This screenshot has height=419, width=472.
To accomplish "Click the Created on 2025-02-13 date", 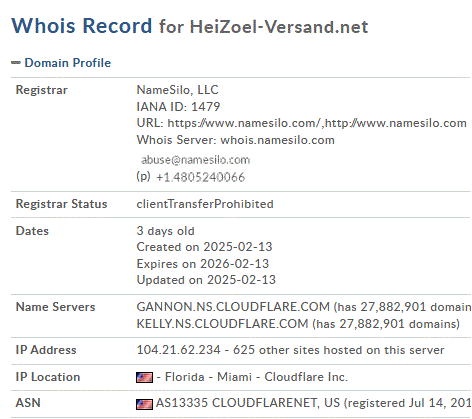I will pyautogui.click(x=204, y=247).
